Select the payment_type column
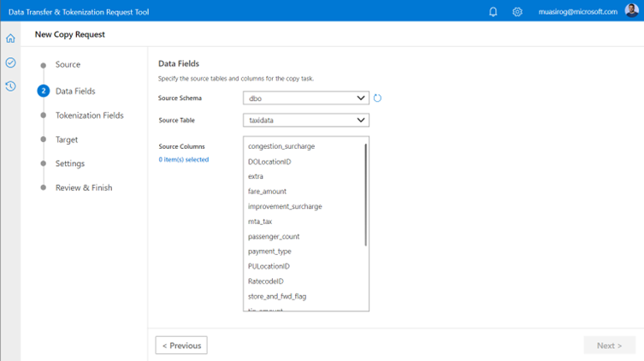Viewport: 644px width, 361px height. (269, 252)
